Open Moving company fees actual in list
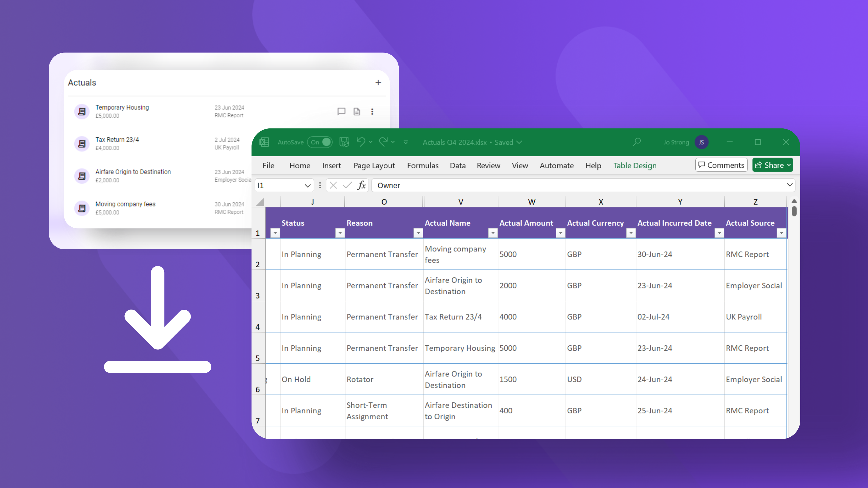This screenshot has height=488, width=868. point(125,204)
